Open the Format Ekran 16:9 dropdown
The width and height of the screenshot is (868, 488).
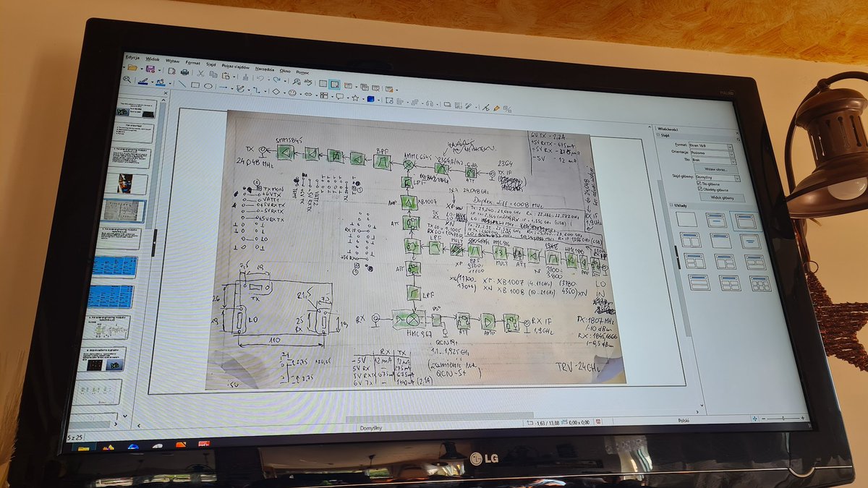[730, 147]
